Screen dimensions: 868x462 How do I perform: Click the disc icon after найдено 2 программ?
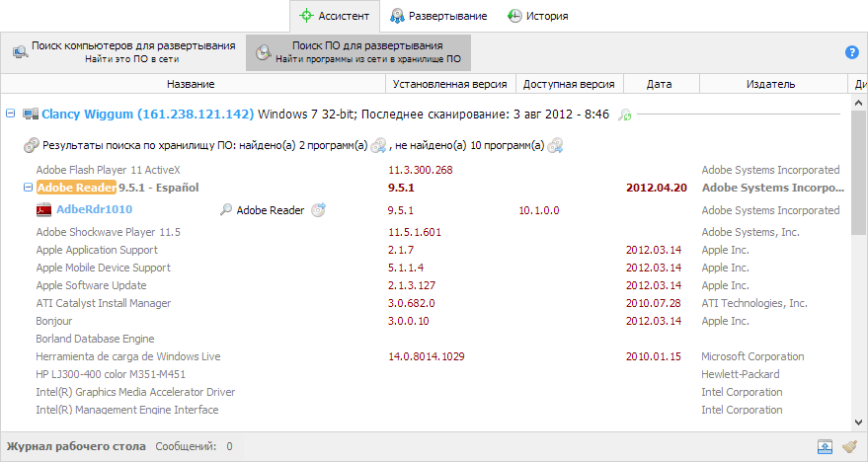[x=378, y=146]
